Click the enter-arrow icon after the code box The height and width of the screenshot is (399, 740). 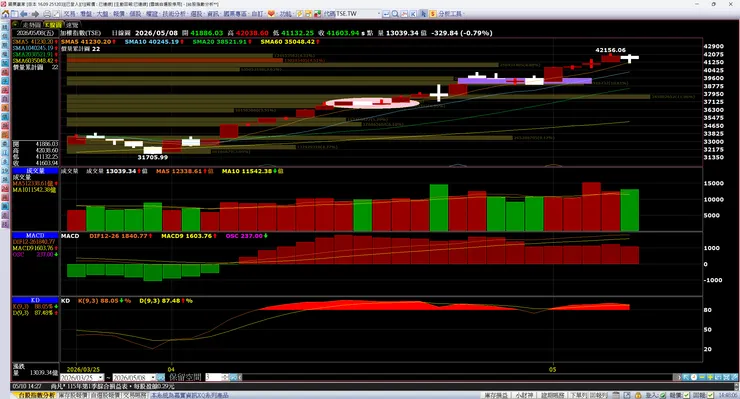click(x=386, y=14)
